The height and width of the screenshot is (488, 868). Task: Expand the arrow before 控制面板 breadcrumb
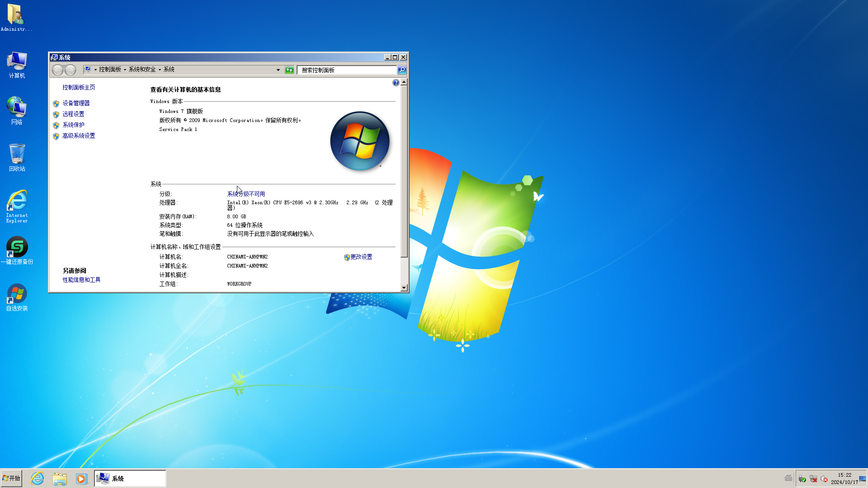tap(95, 70)
